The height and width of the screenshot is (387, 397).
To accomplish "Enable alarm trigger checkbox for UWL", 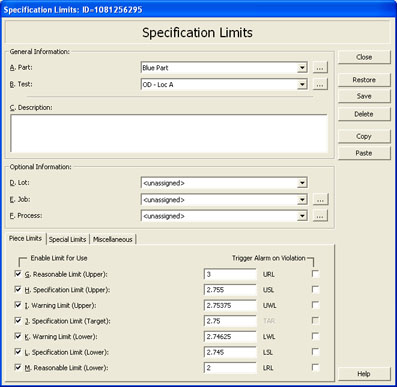I will (x=315, y=305).
